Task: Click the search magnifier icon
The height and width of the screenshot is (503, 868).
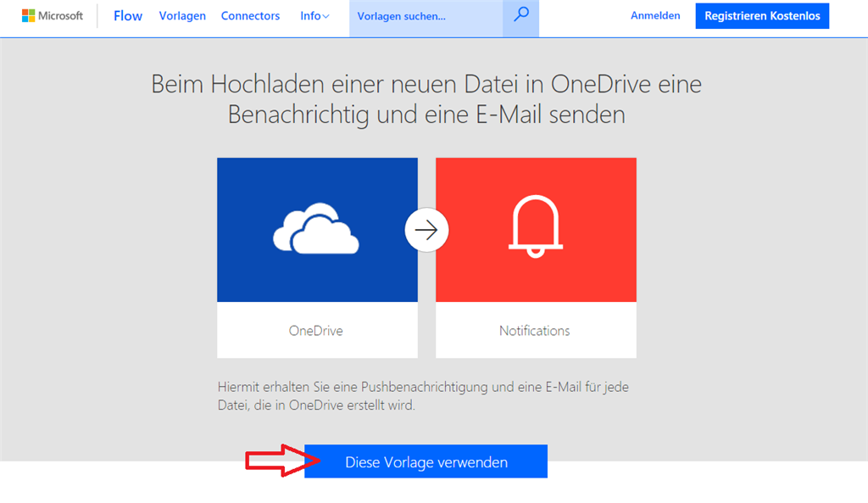Action: (x=521, y=15)
